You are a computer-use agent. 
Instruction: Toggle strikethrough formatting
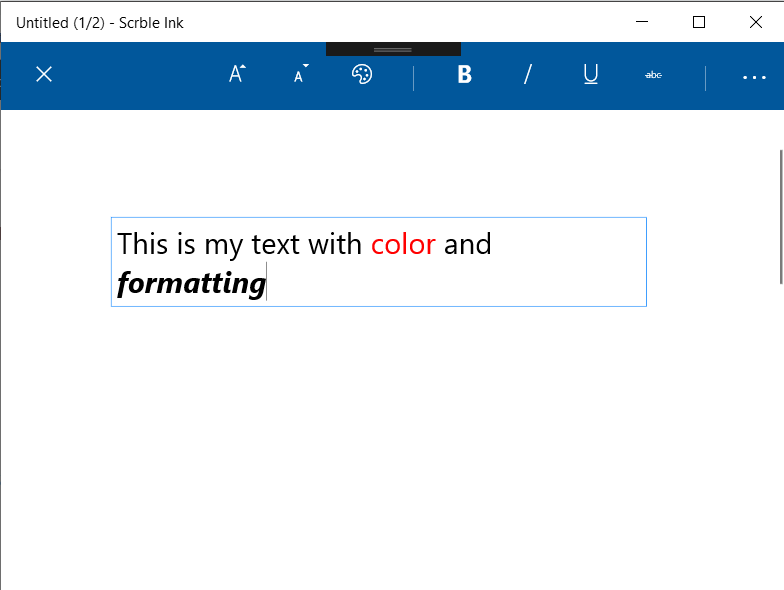654,75
